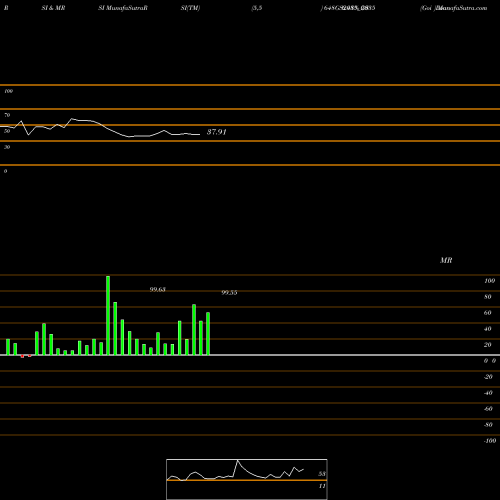Click the 40 label on MR axis

coord(488,329)
